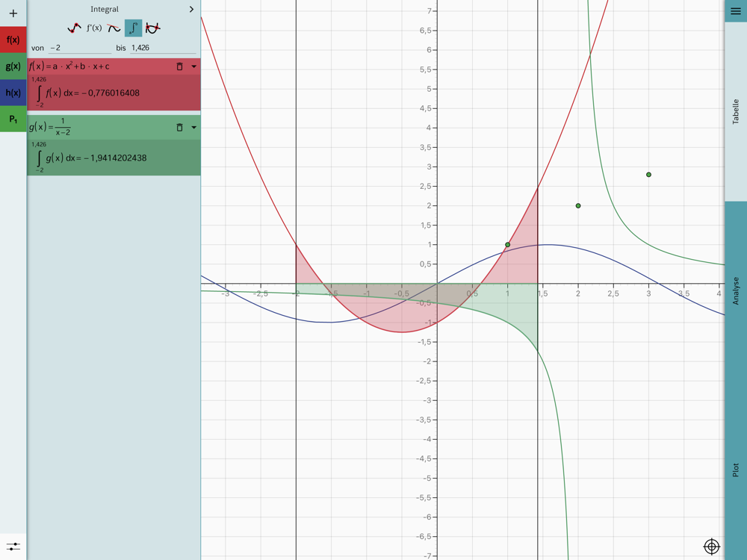Click the formula g(x)=1/(x-2)
This screenshot has width=747, height=560.
point(49,127)
